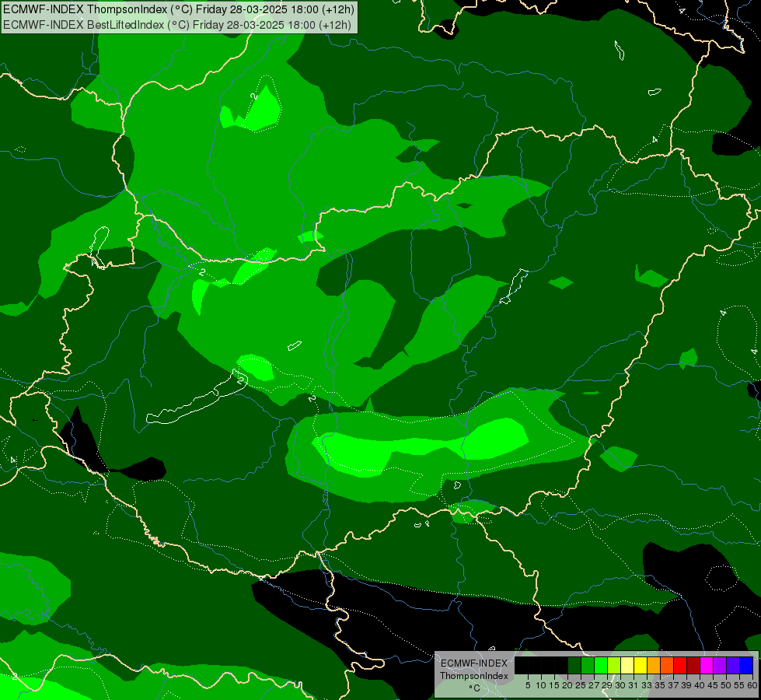The width and height of the screenshot is (761, 700).
Task: Select the bright red 37–39 legend swatch
Action: point(680,665)
